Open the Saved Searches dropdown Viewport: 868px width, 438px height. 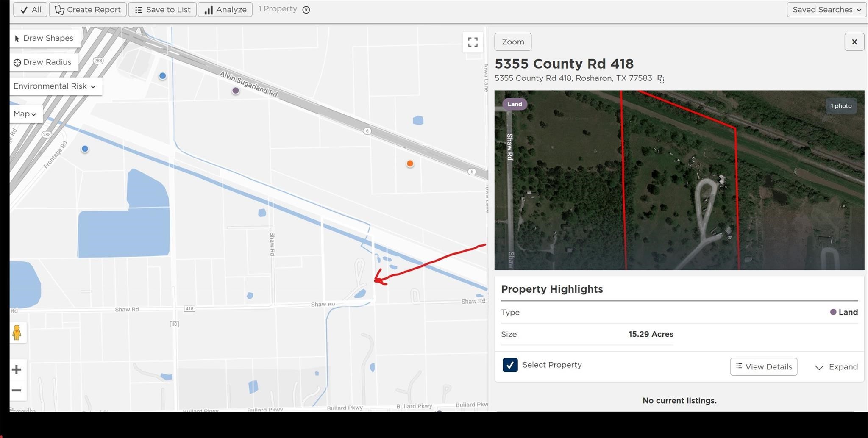826,9
